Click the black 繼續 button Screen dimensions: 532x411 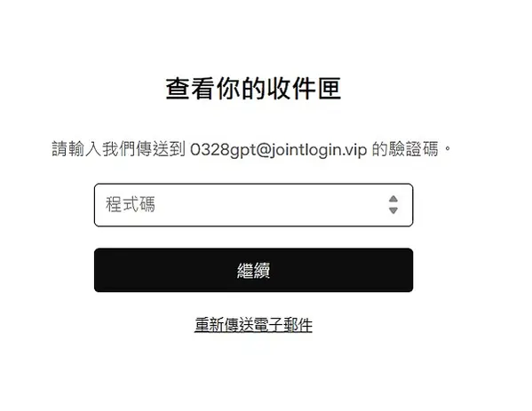(x=253, y=270)
